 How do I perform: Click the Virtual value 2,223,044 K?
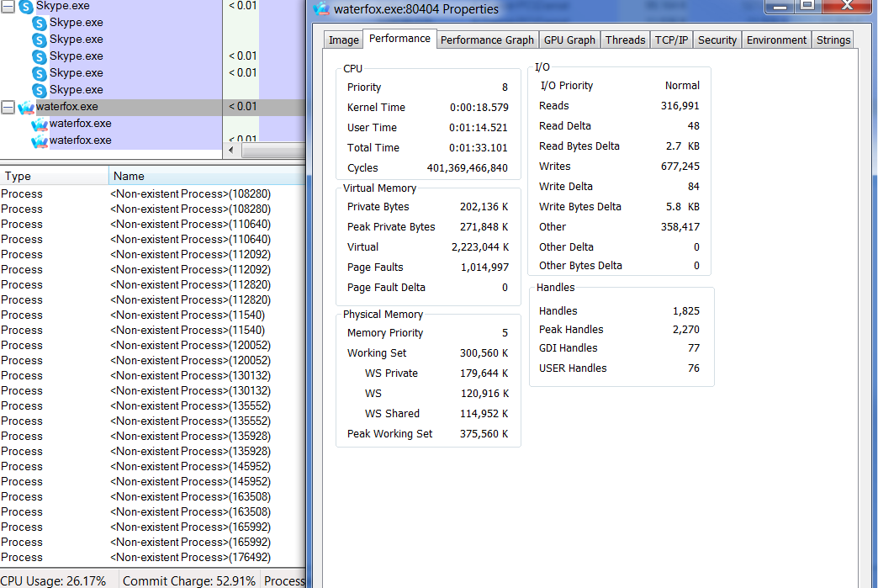480,247
